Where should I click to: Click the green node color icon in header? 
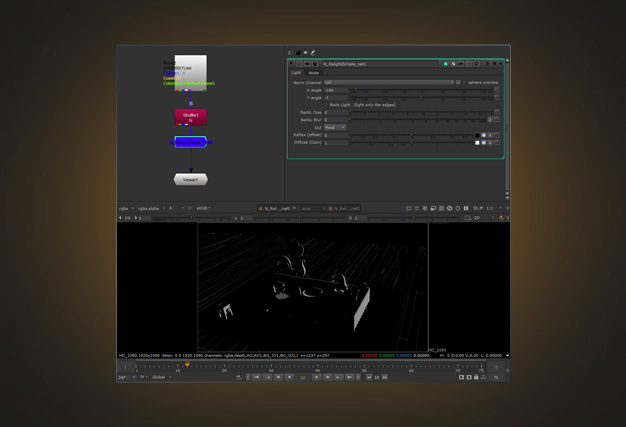click(446, 64)
